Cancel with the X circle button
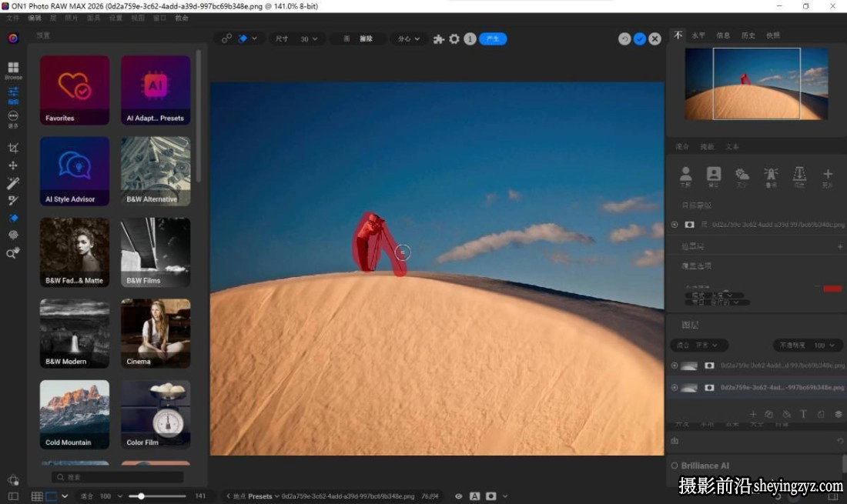Image resolution: width=847 pixels, height=504 pixels. pyautogui.click(x=654, y=38)
